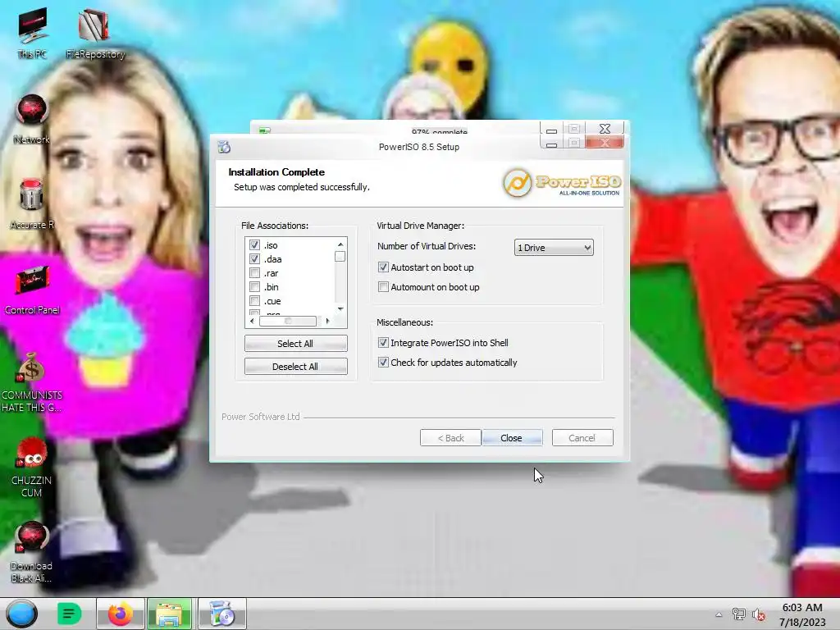Click file list scroll down arrow
The height and width of the screenshot is (630, 840).
(340, 308)
